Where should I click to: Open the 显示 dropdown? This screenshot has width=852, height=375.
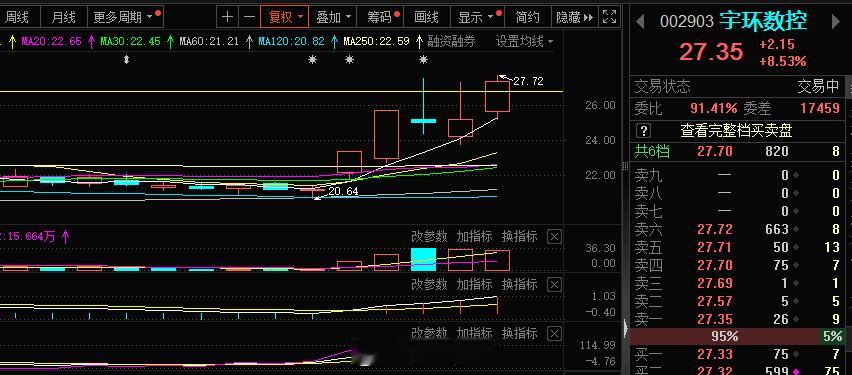click(x=479, y=17)
